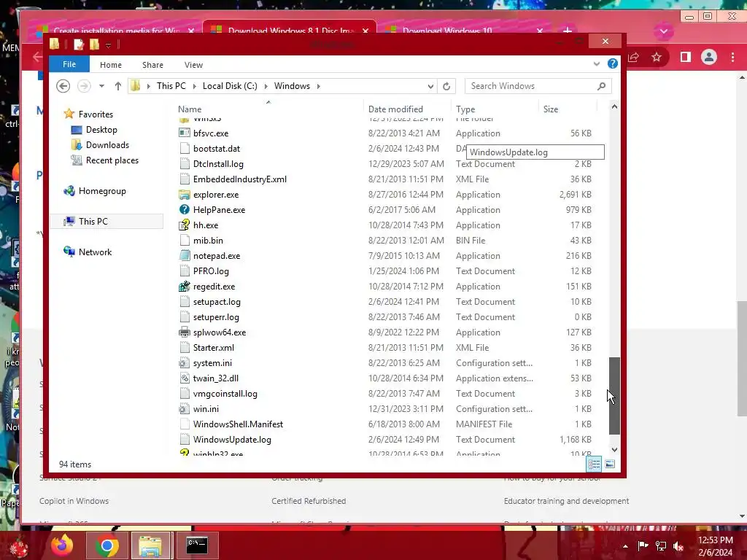Open Chrome from the taskbar
Screen dimensions: 747x560
tap(107, 545)
